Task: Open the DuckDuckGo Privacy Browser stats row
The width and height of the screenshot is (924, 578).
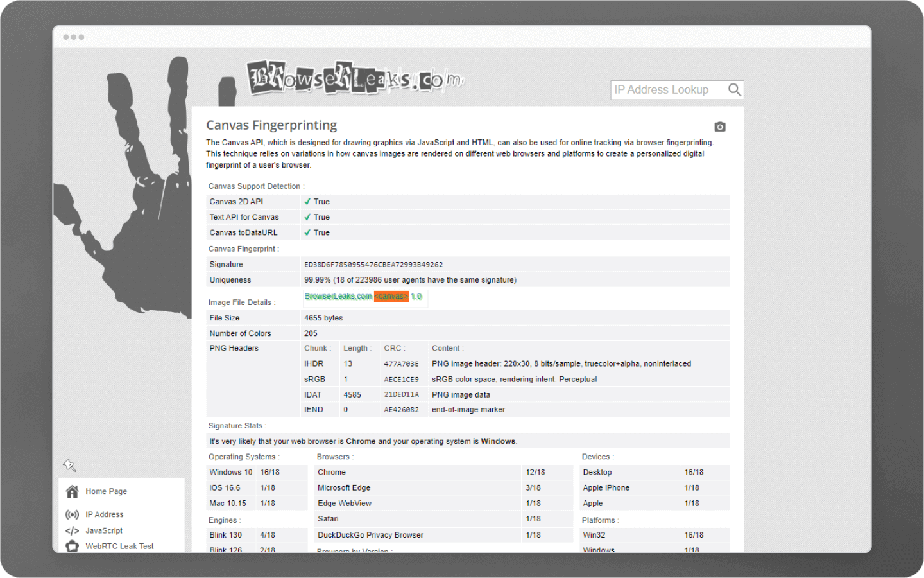Action: 370,534
